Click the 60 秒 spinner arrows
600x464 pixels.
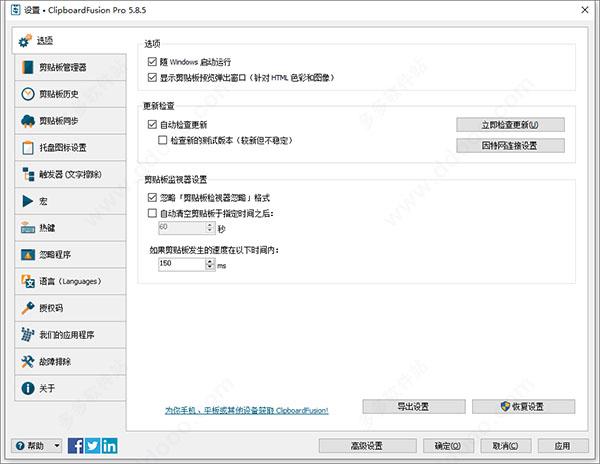[x=210, y=228]
